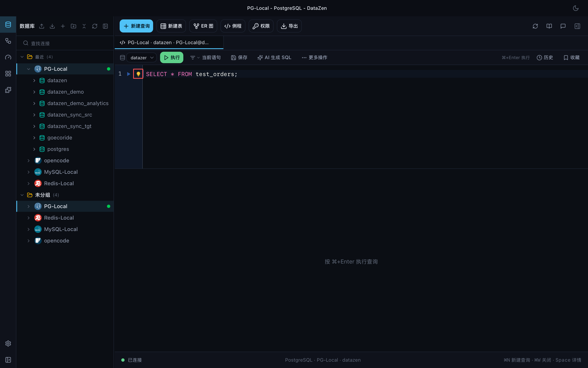Refresh the connection list in 数据库 header
Image resolution: width=588 pixels, height=368 pixels.
(x=95, y=26)
